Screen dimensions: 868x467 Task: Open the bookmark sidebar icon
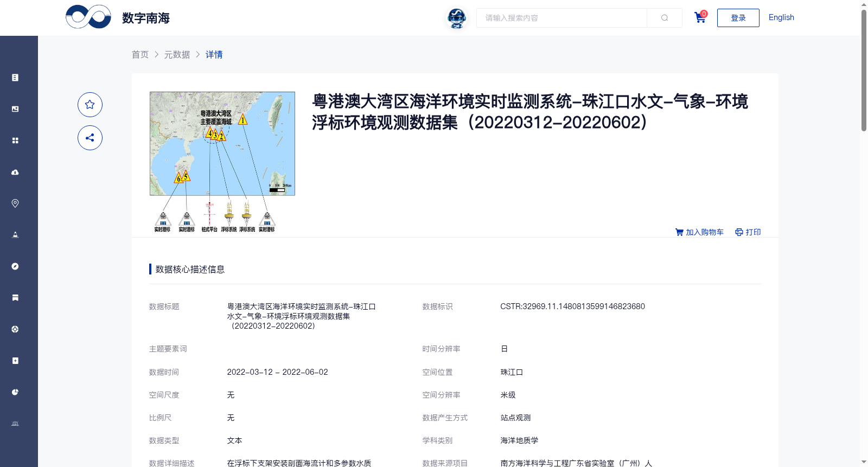coord(15,298)
